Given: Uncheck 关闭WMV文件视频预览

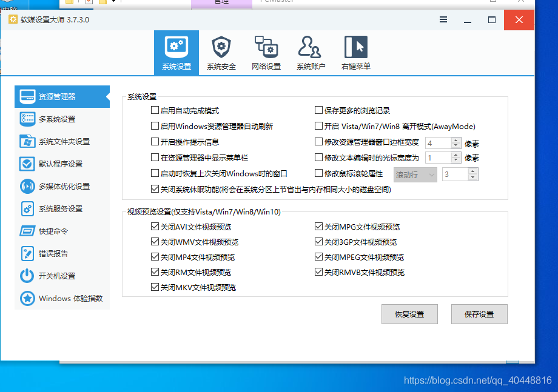Looking at the screenshot, I should [x=155, y=242].
